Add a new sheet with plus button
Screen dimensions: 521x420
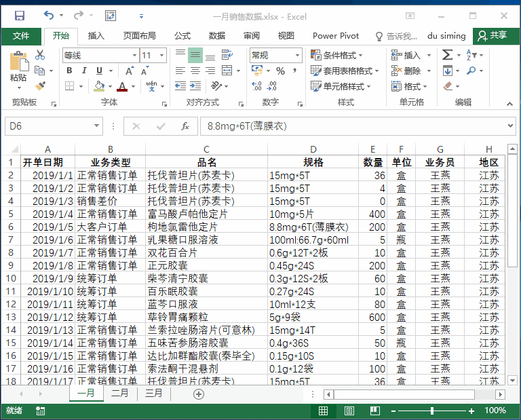tap(199, 394)
